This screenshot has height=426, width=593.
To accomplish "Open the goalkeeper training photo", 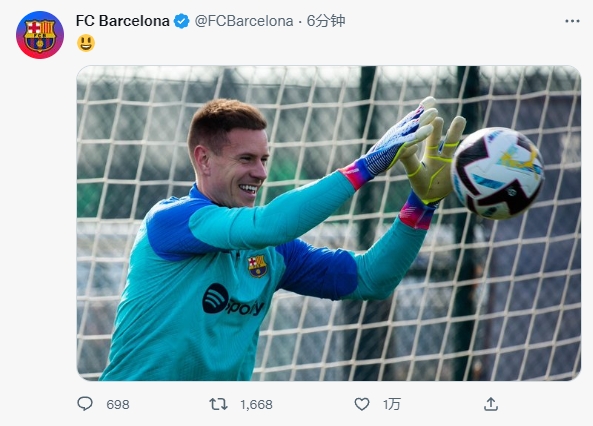I will 328,223.
